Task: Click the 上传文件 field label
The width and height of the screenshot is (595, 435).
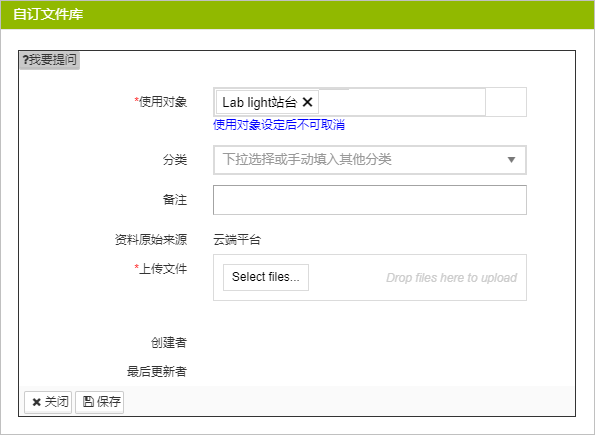Action: coord(163,269)
